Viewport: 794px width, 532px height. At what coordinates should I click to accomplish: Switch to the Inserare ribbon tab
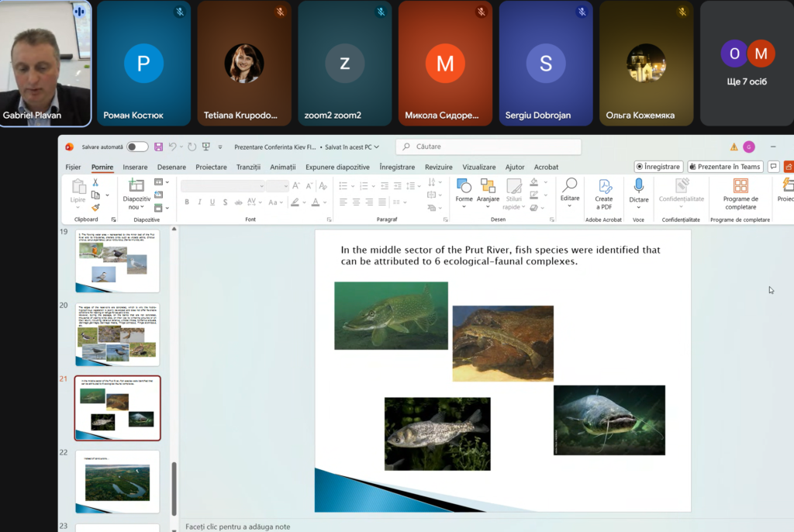[x=135, y=167]
